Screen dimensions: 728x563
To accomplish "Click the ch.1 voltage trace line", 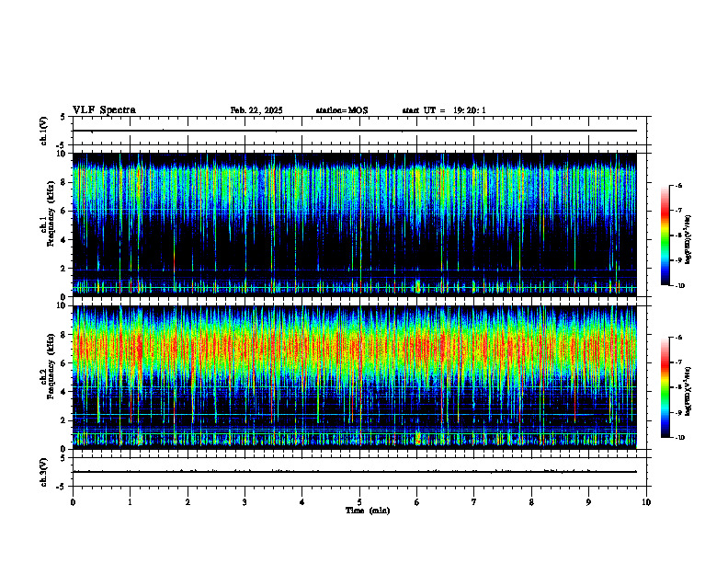I will (x=355, y=131).
